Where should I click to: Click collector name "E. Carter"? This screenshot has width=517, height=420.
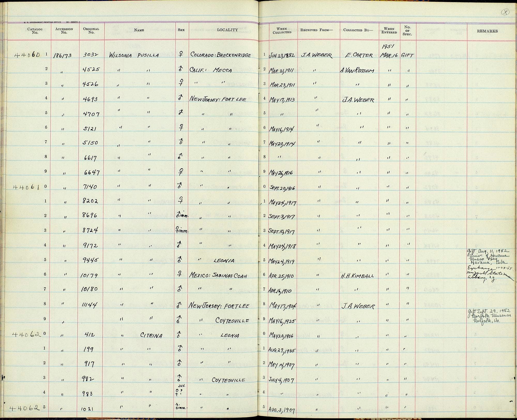(x=359, y=55)
